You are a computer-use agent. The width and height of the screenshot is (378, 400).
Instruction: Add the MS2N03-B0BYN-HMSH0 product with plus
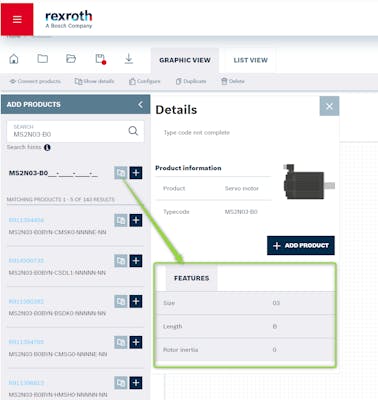coord(136,383)
